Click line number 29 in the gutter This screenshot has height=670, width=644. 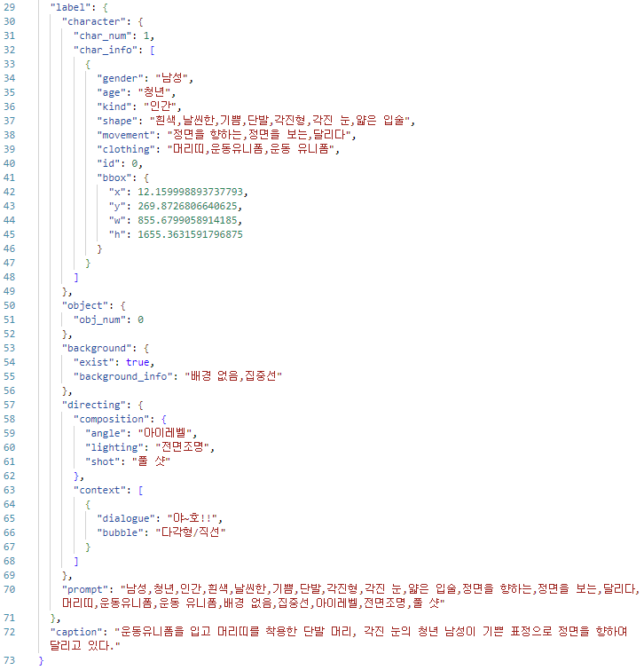click(x=10, y=7)
